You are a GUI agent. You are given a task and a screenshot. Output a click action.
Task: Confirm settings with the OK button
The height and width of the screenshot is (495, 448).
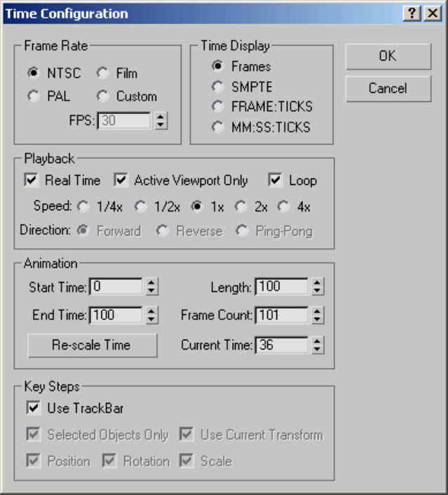388,56
